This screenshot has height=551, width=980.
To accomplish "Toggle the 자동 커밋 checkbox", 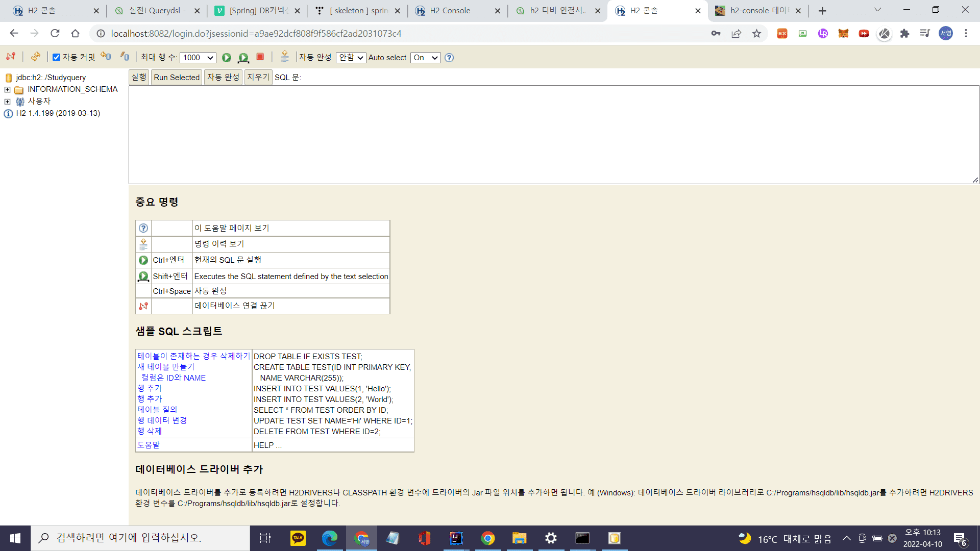I will tap(57, 58).
